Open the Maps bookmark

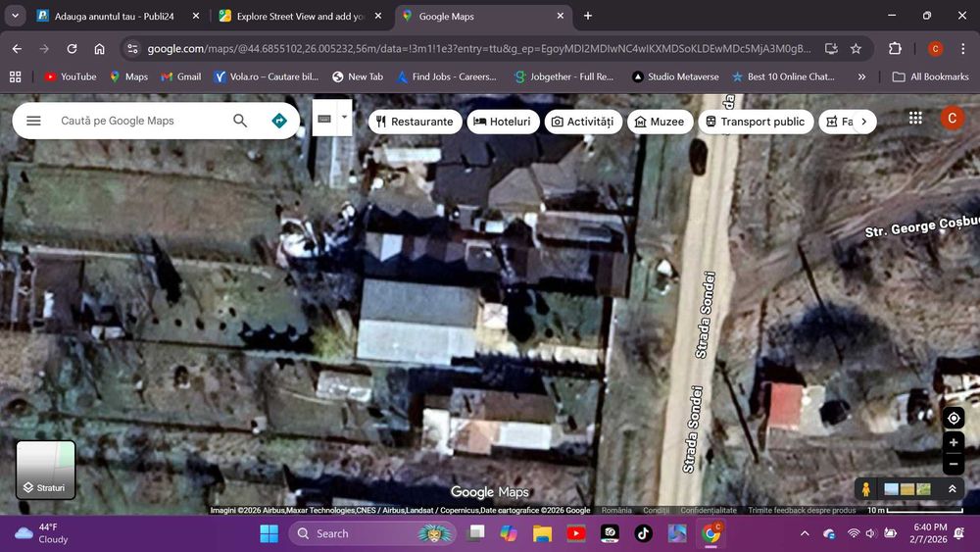128,76
